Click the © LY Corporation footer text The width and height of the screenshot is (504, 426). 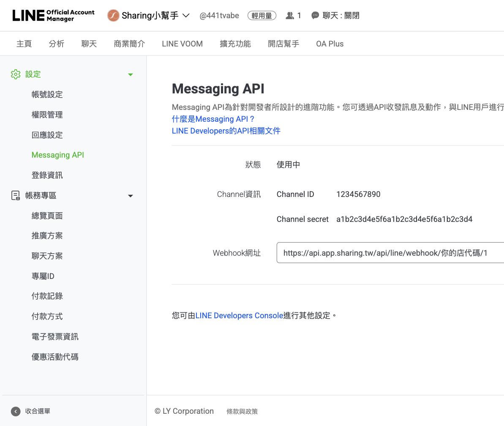[x=184, y=411]
